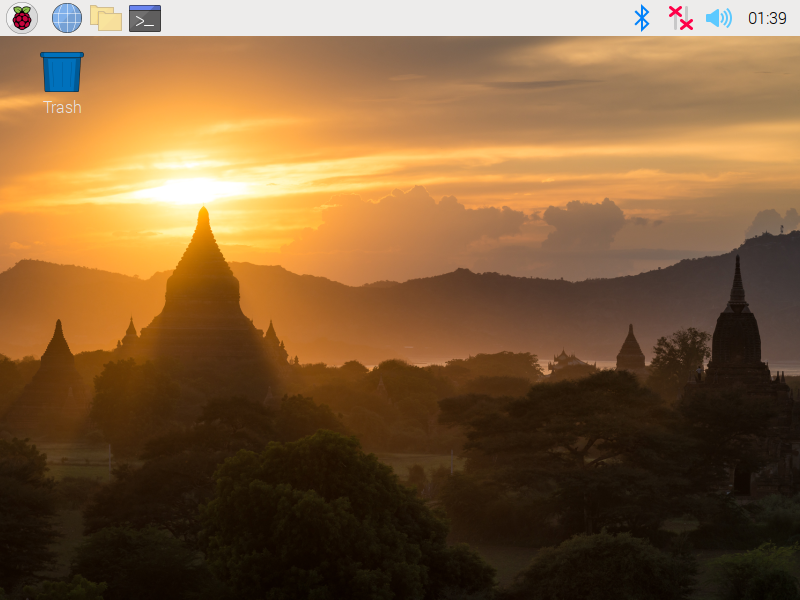Click the Trash label text on the desktop
Viewport: 800px width, 600px height.
(x=62, y=107)
